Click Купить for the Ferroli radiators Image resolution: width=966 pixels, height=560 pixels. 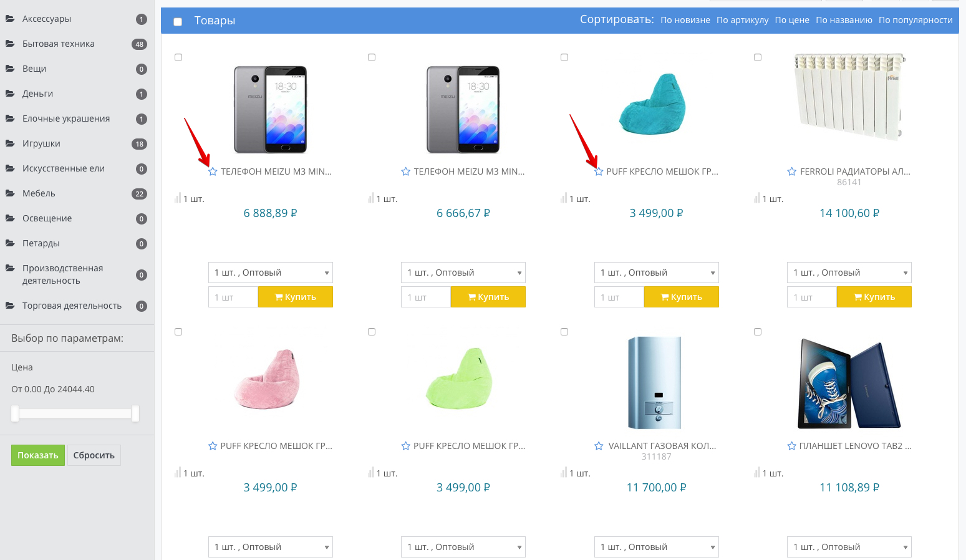pos(874,297)
